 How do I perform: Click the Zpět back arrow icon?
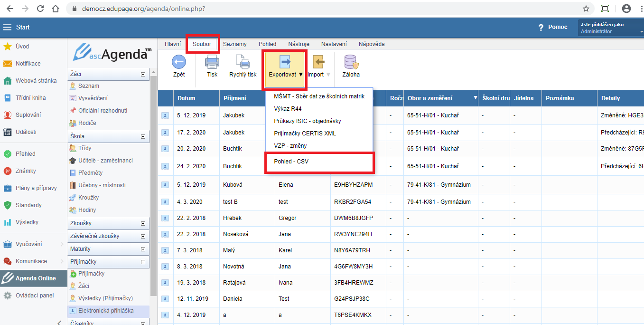178,62
